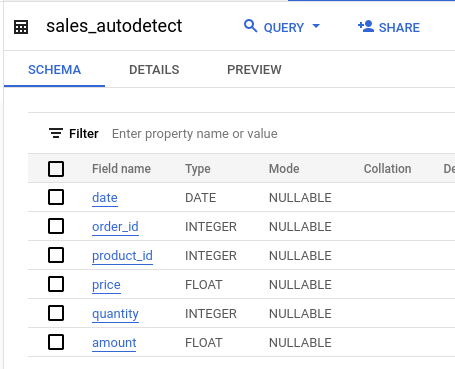Click the Filter label
The image size is (455, 369).
coord(84,134)
